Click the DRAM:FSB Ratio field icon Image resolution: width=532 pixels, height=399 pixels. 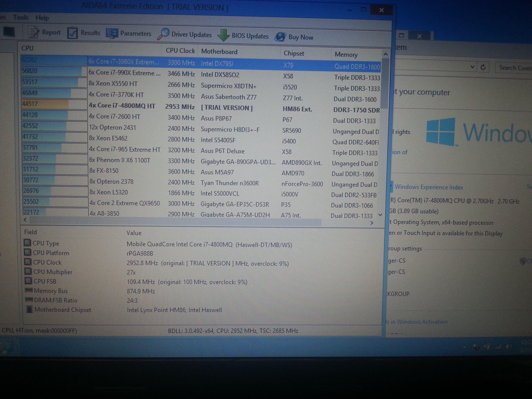coord(29,299)
